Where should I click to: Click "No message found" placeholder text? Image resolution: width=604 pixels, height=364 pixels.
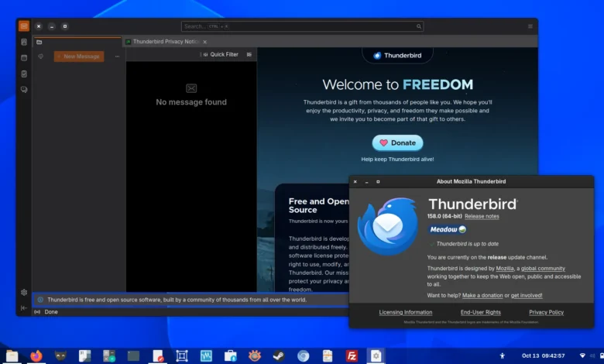click(x=191, y=102)
